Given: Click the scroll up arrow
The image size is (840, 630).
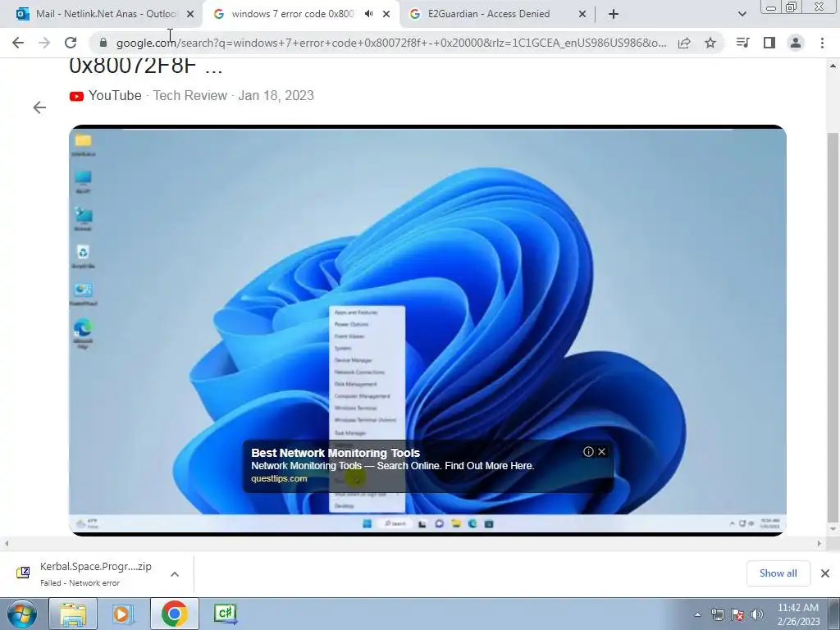Looking at the screenshot, I should click(x=833, y=66).
